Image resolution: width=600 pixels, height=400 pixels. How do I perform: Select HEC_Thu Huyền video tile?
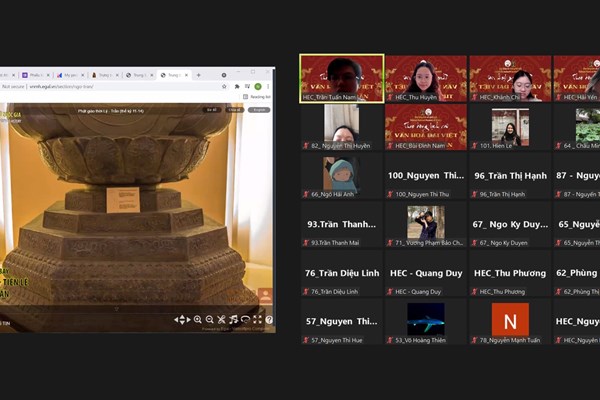coord(426,78)
